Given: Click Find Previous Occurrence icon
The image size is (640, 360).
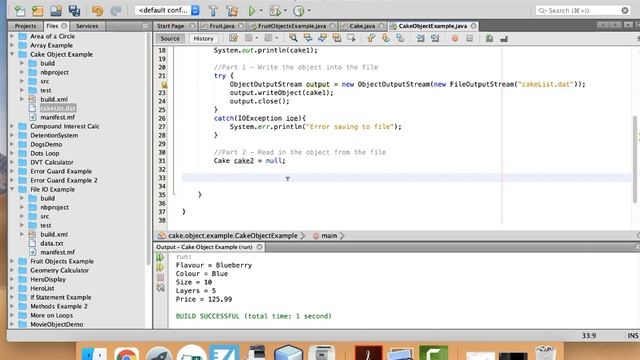Looking at the screenshot, I should 308,38.
